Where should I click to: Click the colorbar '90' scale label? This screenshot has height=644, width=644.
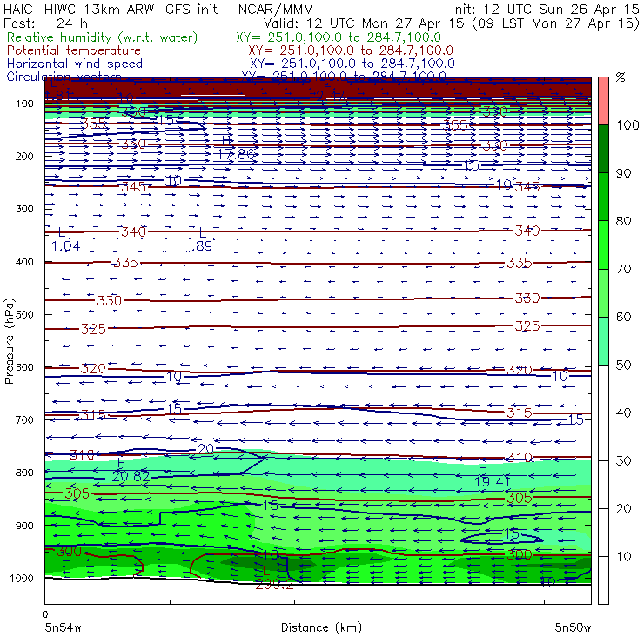623,173
